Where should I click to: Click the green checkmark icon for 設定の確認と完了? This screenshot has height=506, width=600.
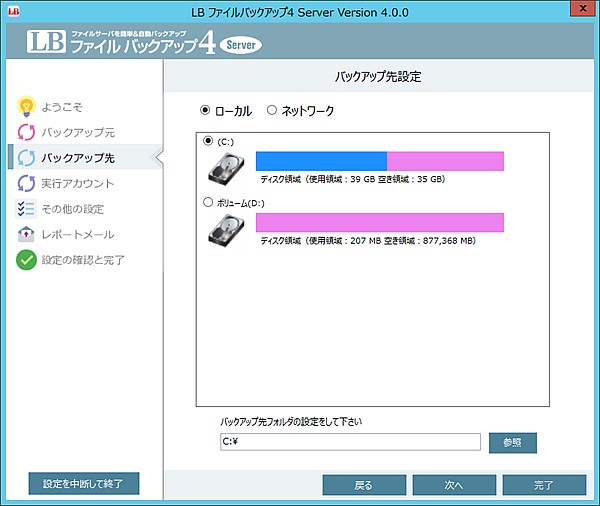pos(26,260)
